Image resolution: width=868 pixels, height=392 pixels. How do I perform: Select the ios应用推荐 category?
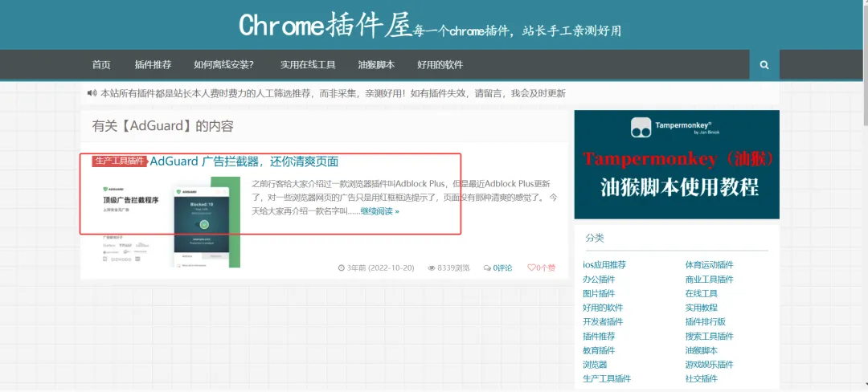(x=604, y=265)
